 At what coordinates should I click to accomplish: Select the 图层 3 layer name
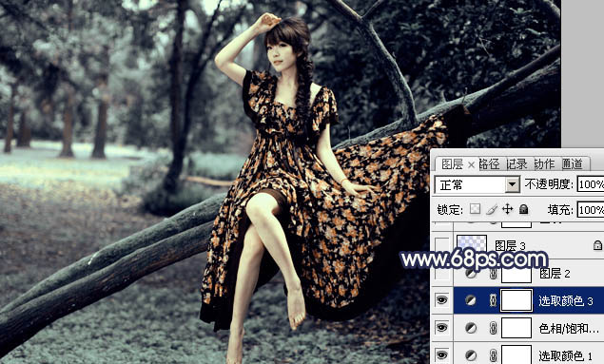tap(510, 245)
